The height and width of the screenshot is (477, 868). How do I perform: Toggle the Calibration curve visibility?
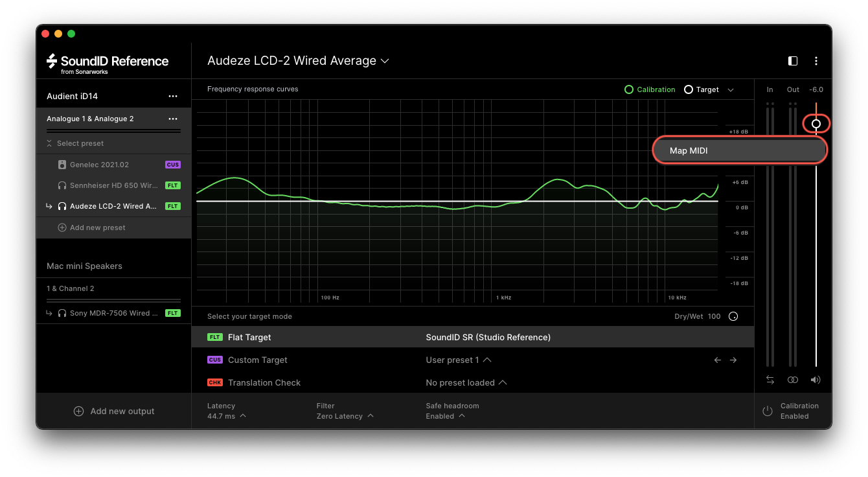coord(650,89)
